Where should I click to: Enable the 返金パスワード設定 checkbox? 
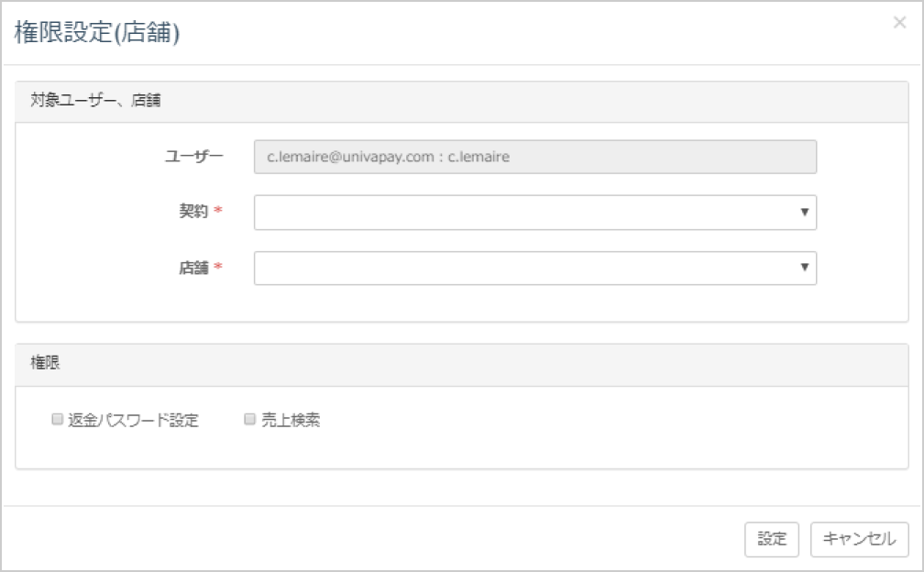[x=57, y=420]
